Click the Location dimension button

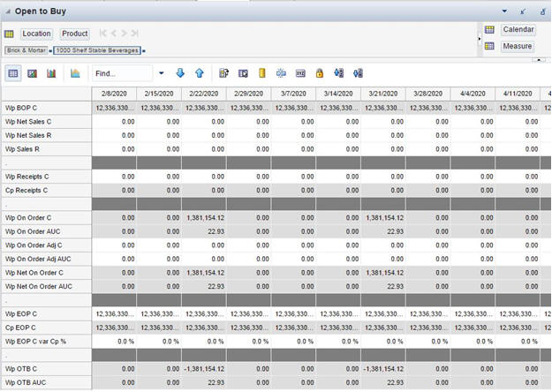point(36,34)
